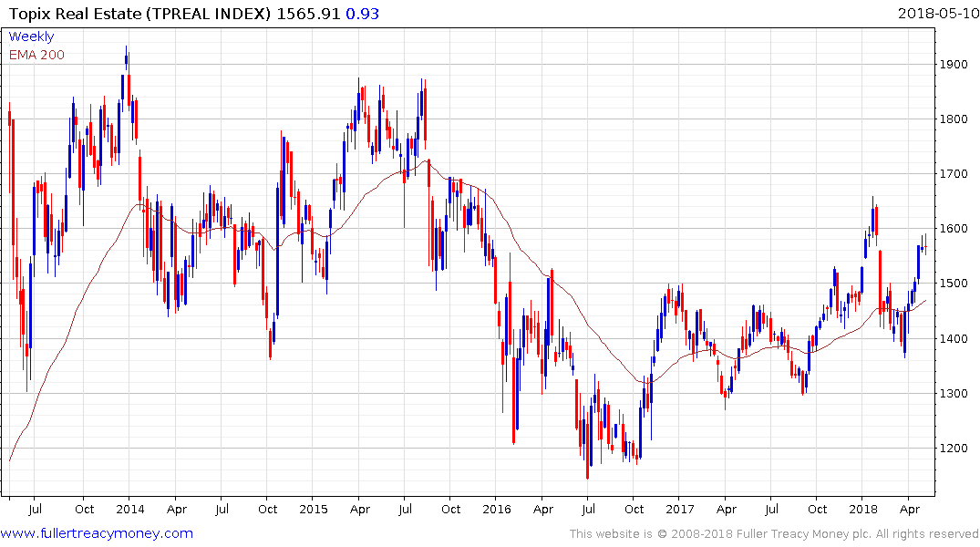Click the 1300 y-axis label
The image size is (980, 547).
[954, 393]
